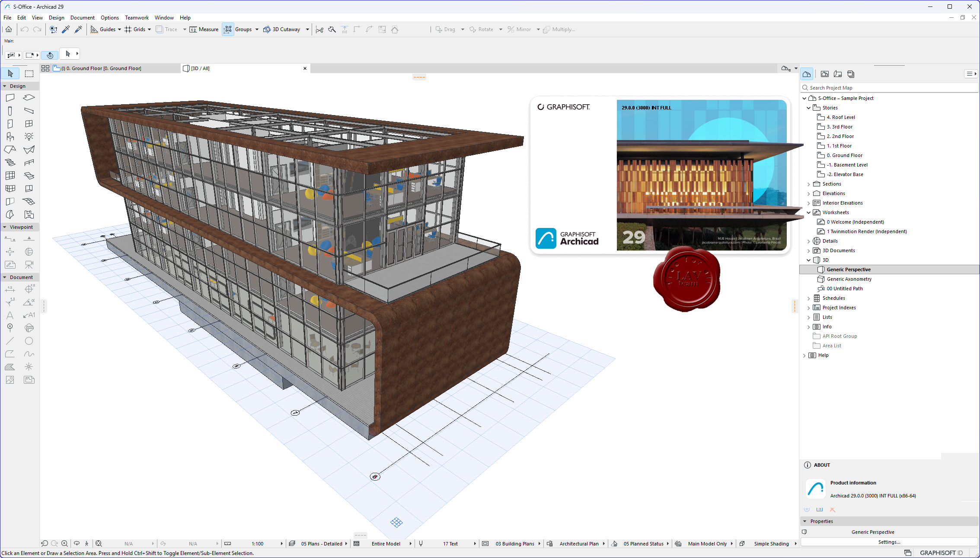Toggle Suspend Groups button
The height and width of the screenshot is (558, 980).
pyautogui.click(x=228, y=29)
